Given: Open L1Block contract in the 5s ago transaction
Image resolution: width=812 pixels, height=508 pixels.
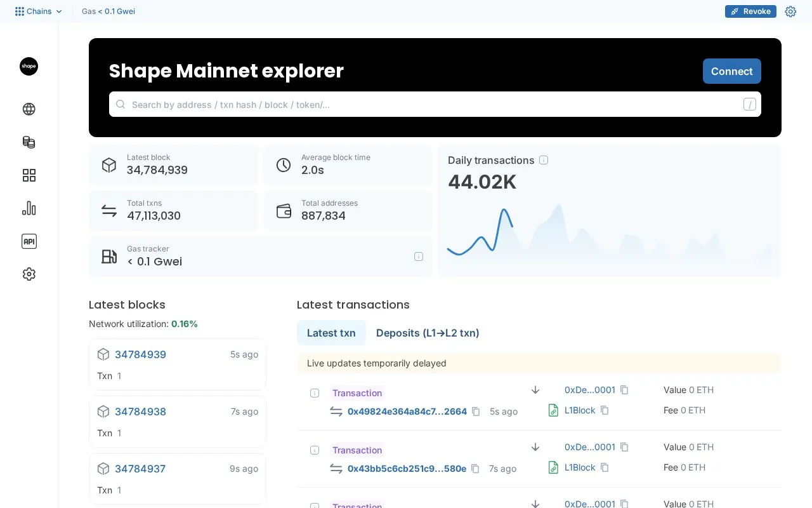Looking at the screenshot, I should tap(580, 410).
